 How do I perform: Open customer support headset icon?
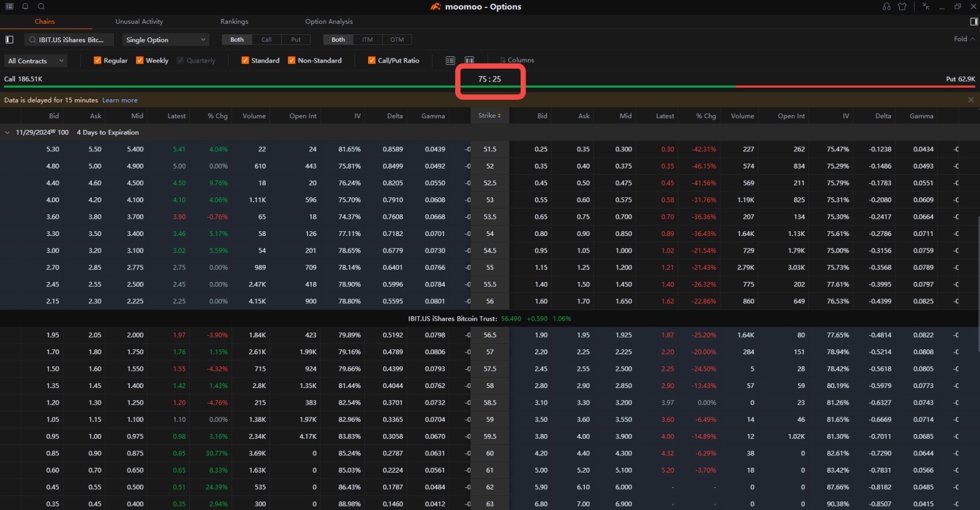[886, 6]
